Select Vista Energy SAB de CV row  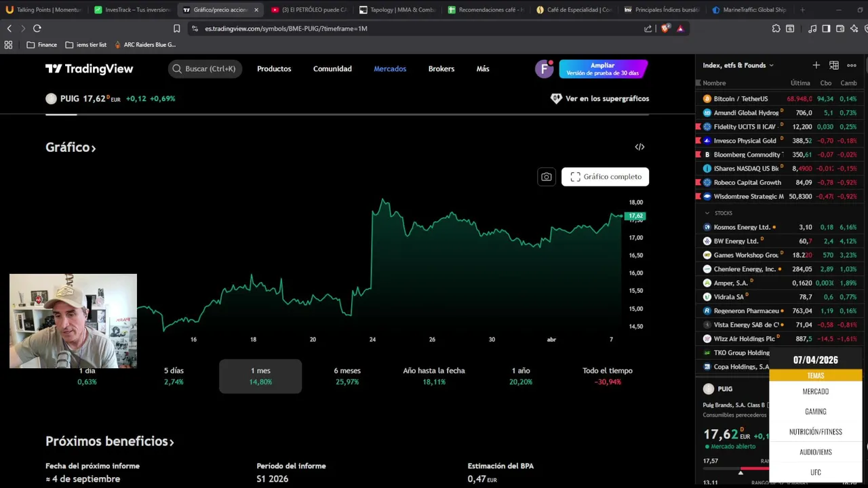(779, 325)
